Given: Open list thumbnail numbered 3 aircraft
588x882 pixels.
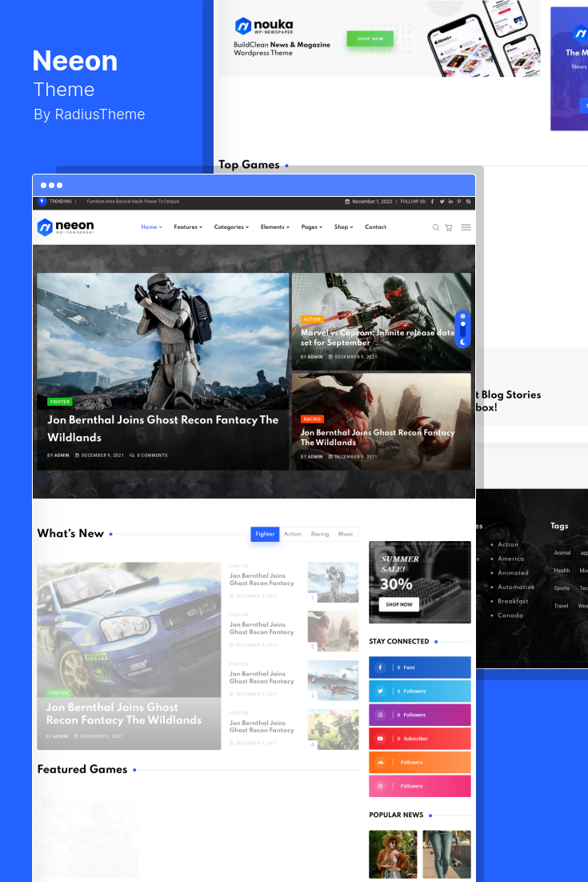Looking at the screenshot, I should [333, 680].
